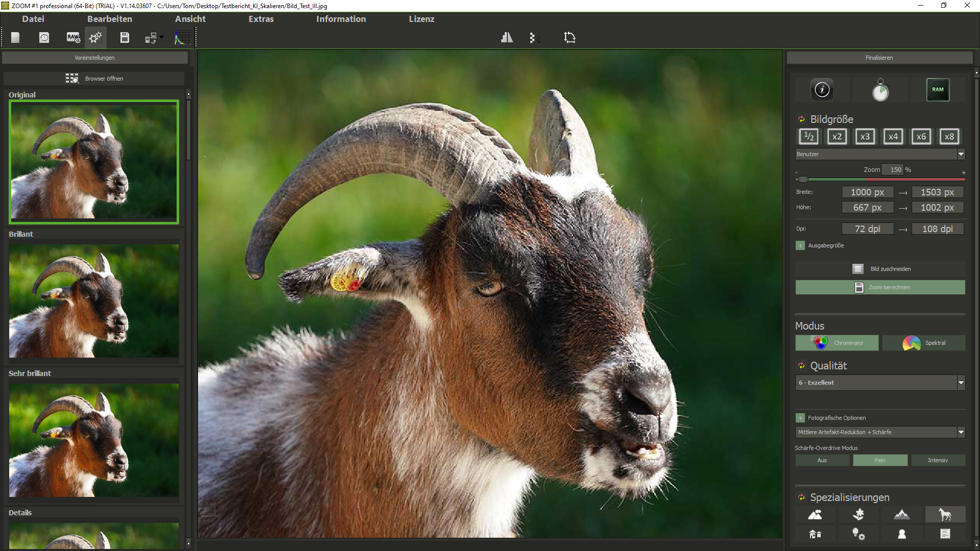Open the Lizenz menu
The height and width of the screenshot is (551, 980).
[x=422, y=19]
